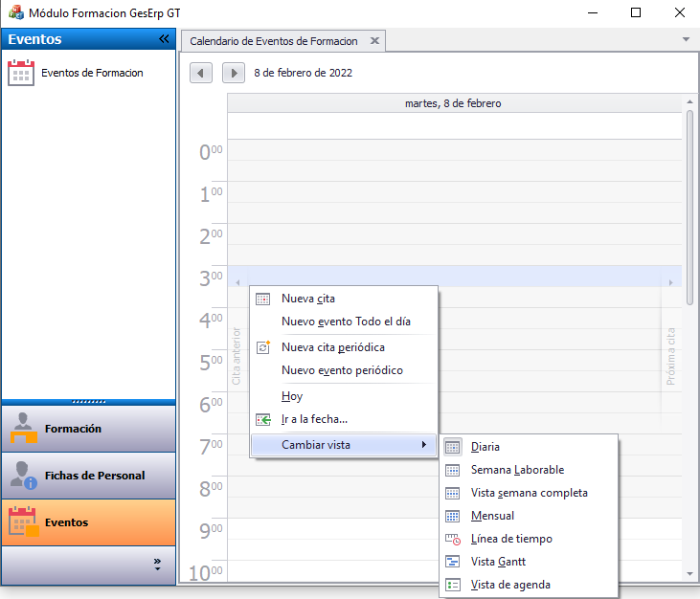Maximize the Módulo Formacion window
This screenshot has height=599, width=700.
point(636,12)
